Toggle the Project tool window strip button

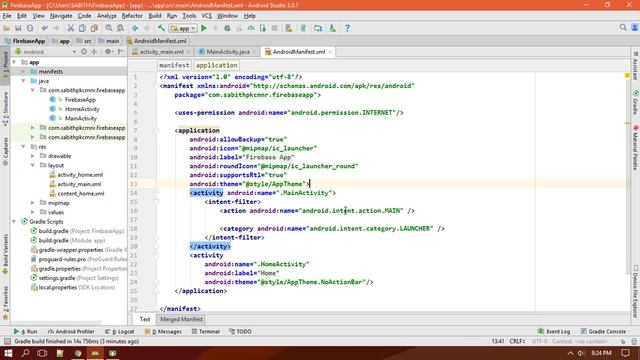5,65
